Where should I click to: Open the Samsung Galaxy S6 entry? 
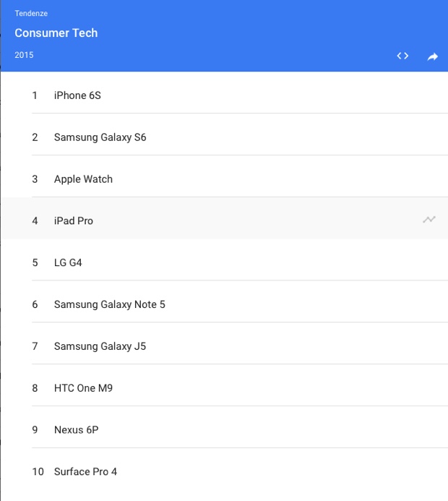tap(100, 137)
